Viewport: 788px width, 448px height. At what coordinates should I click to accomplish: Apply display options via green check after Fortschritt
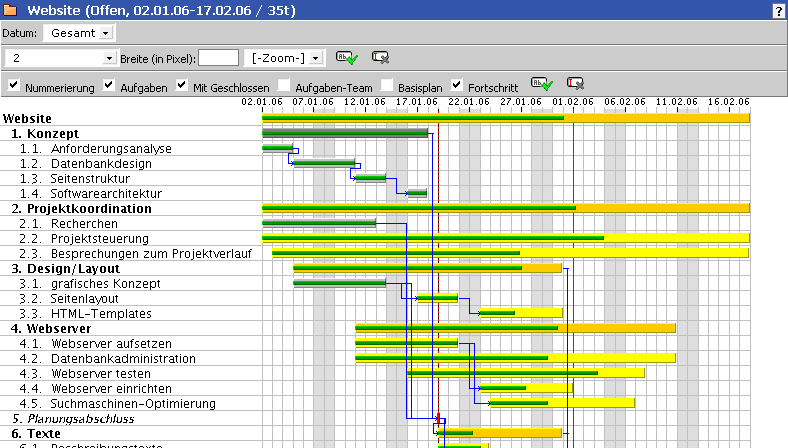542,83
